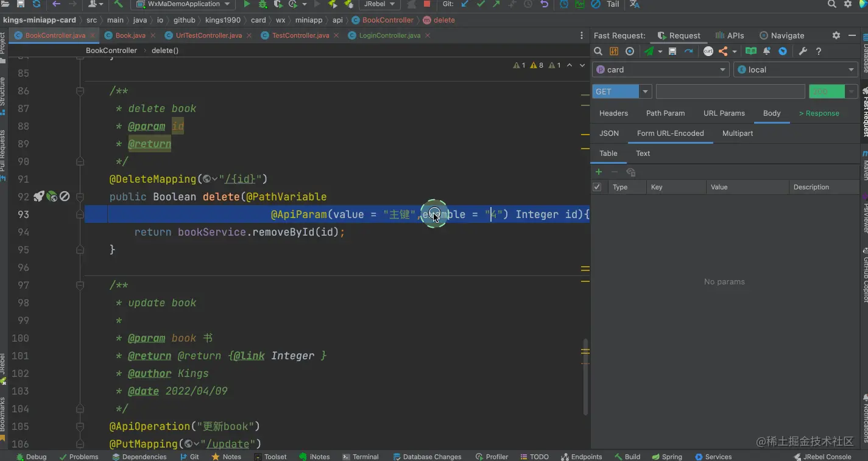Click the Git push arrow icon
The height and width of the screenshot is (461, 868).
496,4
